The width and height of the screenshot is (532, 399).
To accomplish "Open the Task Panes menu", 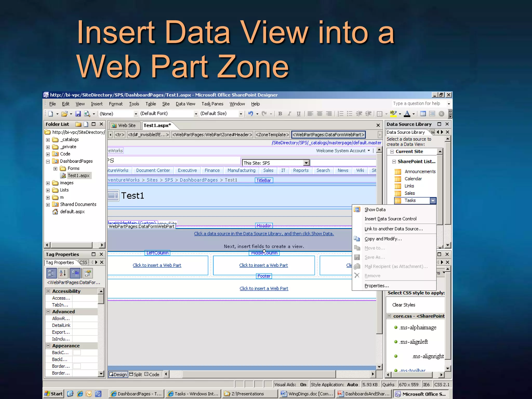I will [212, 104].
